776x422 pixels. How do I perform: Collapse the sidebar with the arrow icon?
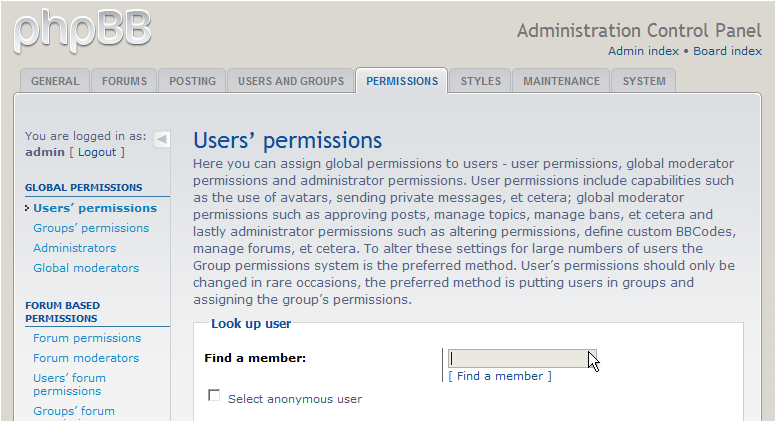(162, 139)
